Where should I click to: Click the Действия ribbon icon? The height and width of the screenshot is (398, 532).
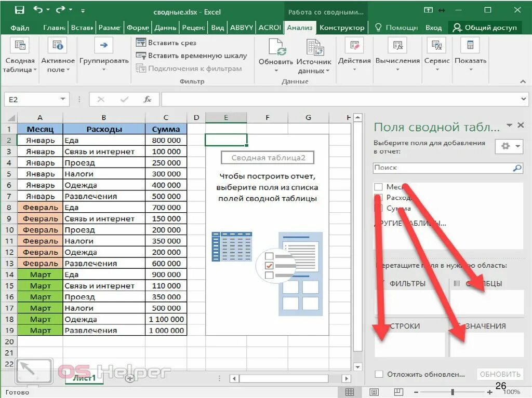point(354,46)
